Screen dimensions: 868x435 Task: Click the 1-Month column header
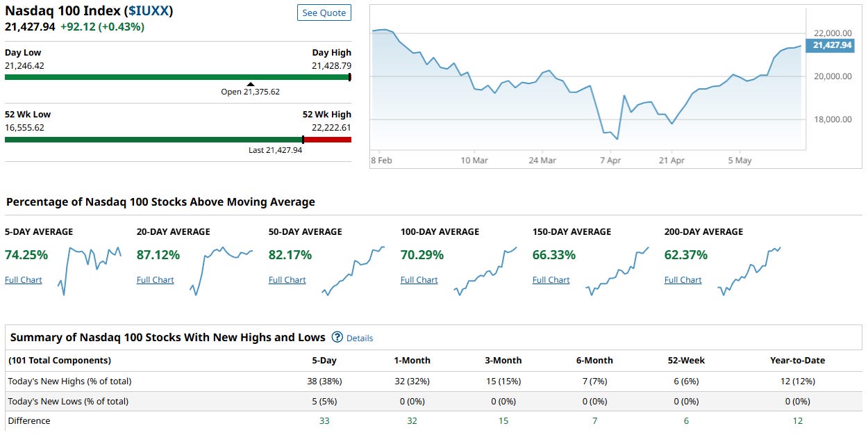coord(412,361)
